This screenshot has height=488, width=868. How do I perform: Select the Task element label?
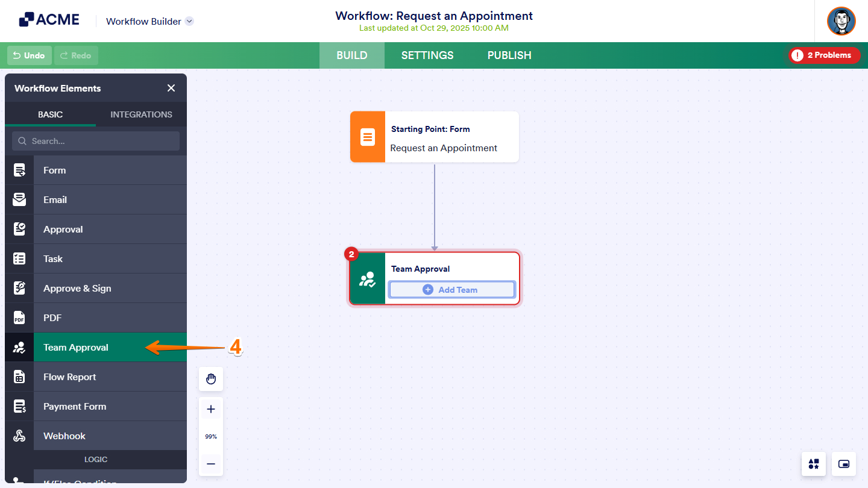(53, 259)
